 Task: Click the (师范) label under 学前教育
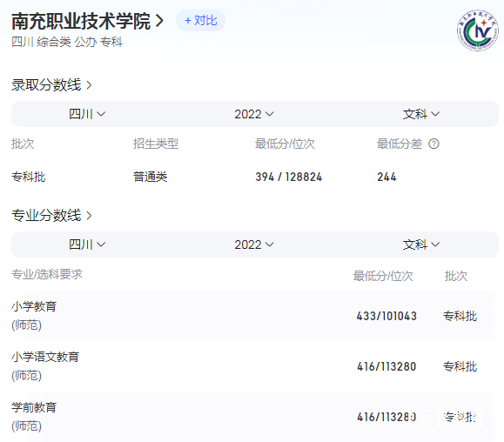(x=27, y=426)
